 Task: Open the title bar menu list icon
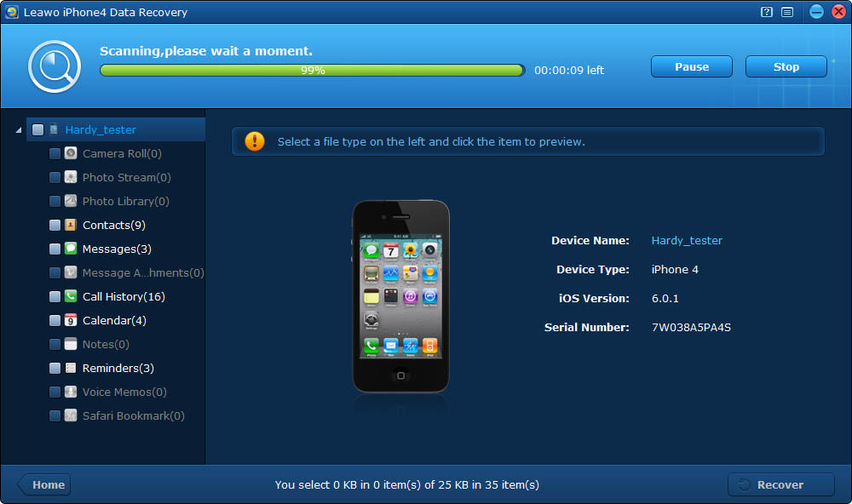[787, 12]
